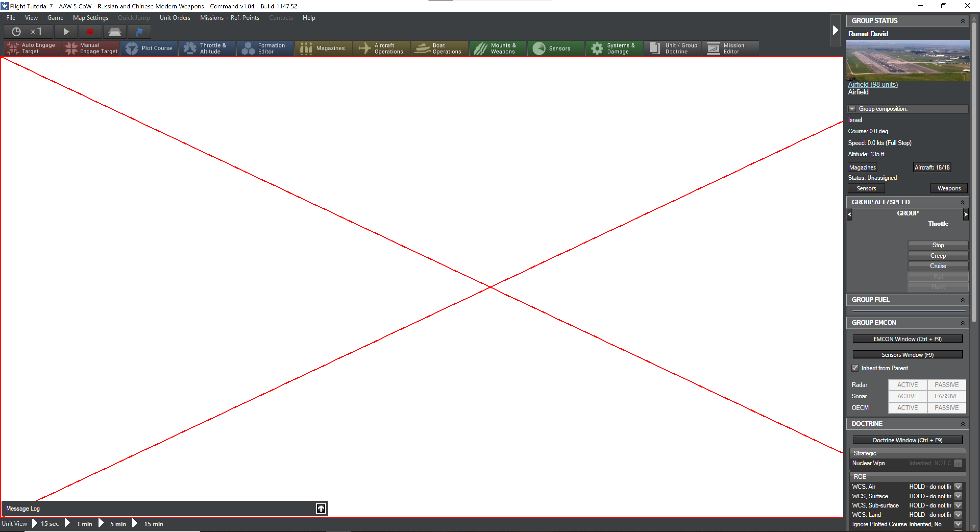The image size is (980, 532).
Task: Open WCS, Land dropdown
Action: pyautogui.click(x=958, y=514)
